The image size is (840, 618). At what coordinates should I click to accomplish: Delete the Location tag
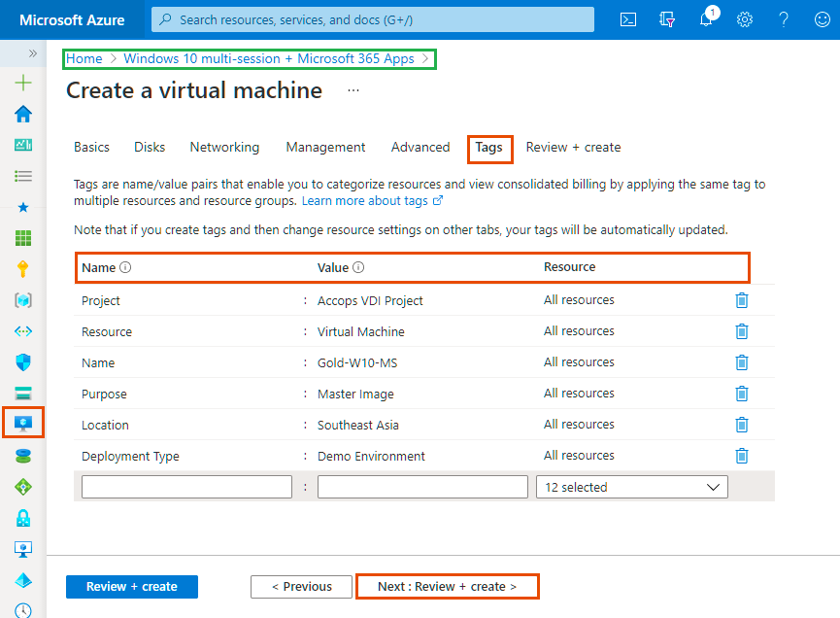coord(741,425)
